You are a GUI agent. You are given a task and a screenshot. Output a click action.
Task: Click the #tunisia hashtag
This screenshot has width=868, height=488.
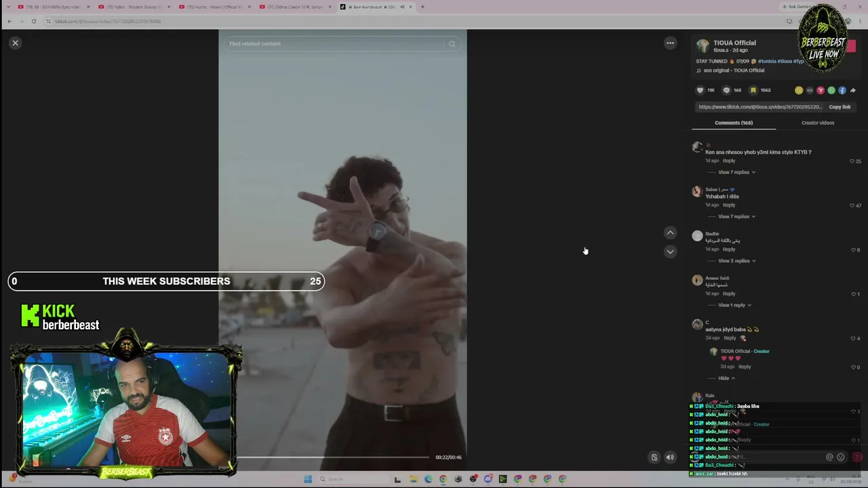(767, 61)
